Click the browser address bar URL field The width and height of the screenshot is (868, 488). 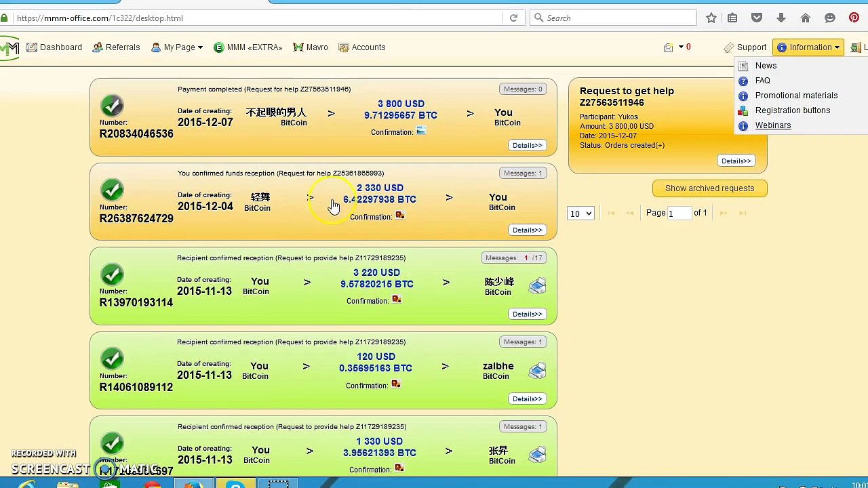tap(258, 18)
